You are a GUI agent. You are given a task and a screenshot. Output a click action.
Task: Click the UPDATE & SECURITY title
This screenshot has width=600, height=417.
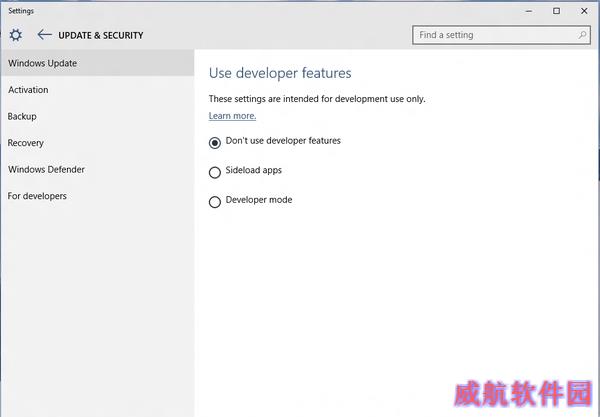(101, 35)
